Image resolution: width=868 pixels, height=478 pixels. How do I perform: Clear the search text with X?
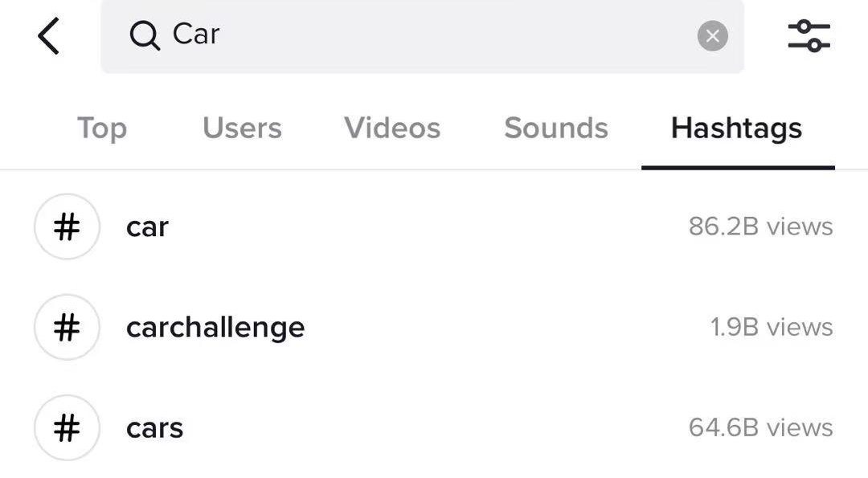(712, 36)
